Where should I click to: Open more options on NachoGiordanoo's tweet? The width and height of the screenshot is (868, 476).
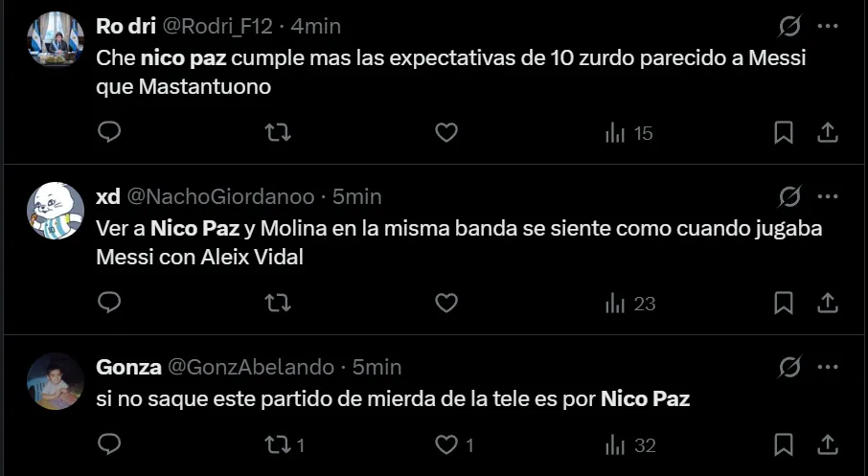827,196
